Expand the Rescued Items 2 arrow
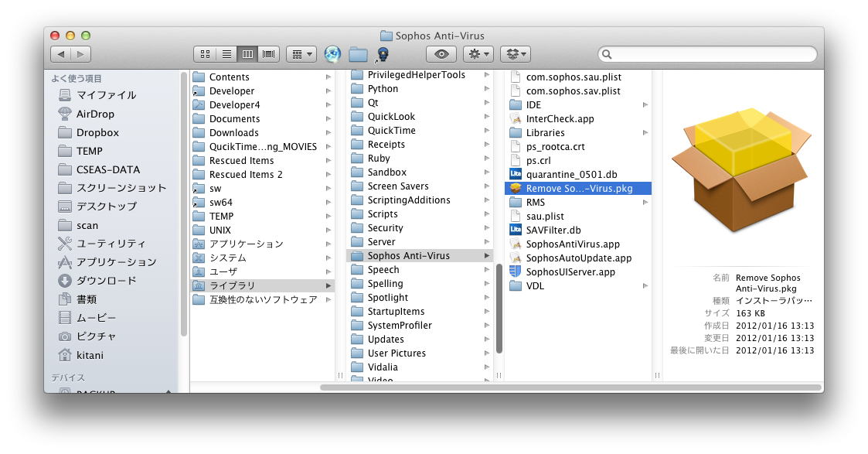868x454 pixels. click(328, 174)
